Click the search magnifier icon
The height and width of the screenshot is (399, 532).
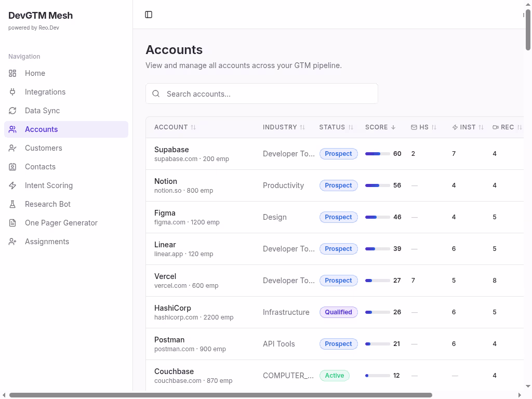(156, 94)
